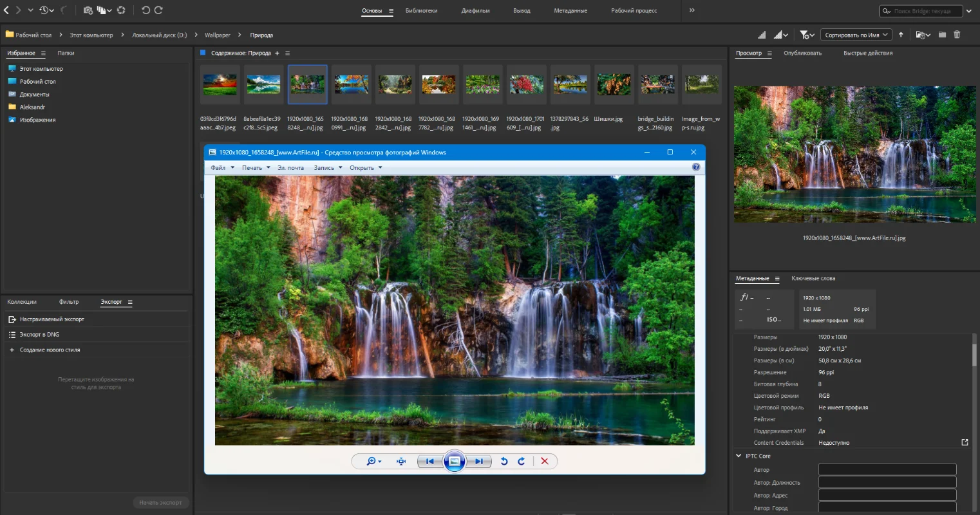Screen dimensions: 980x515
Task: Open the filter by rating dropdown
Action: (x=807, y=35)
